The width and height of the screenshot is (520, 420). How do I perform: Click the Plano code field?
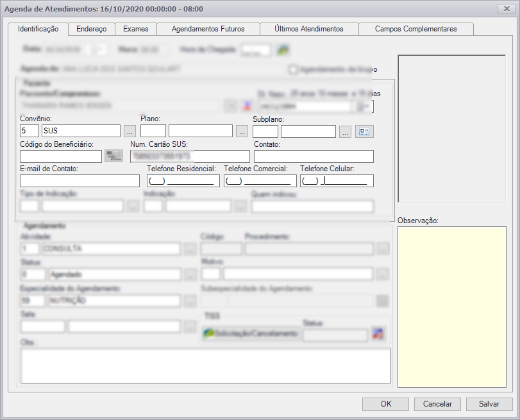pos(153,131)
